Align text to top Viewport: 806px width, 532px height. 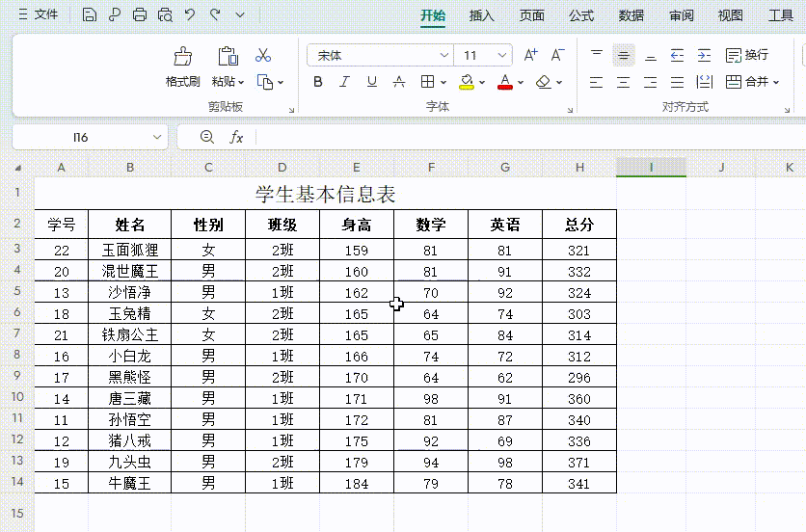(596, 55)
